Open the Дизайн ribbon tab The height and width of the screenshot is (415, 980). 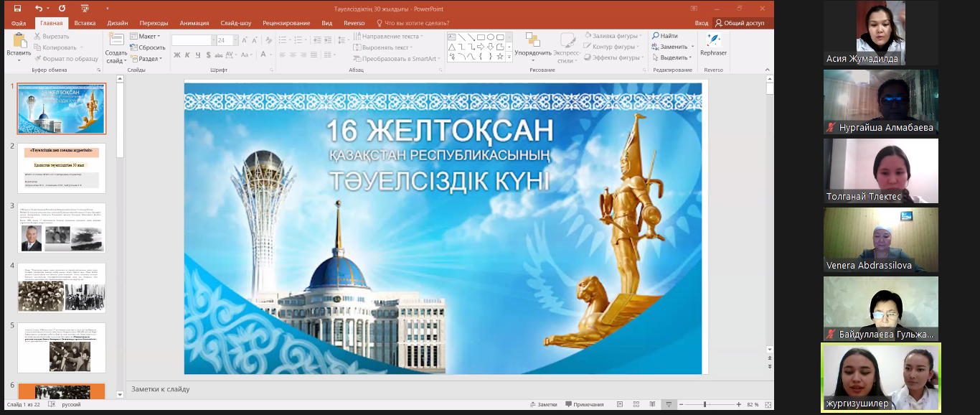tap(118, 23)
